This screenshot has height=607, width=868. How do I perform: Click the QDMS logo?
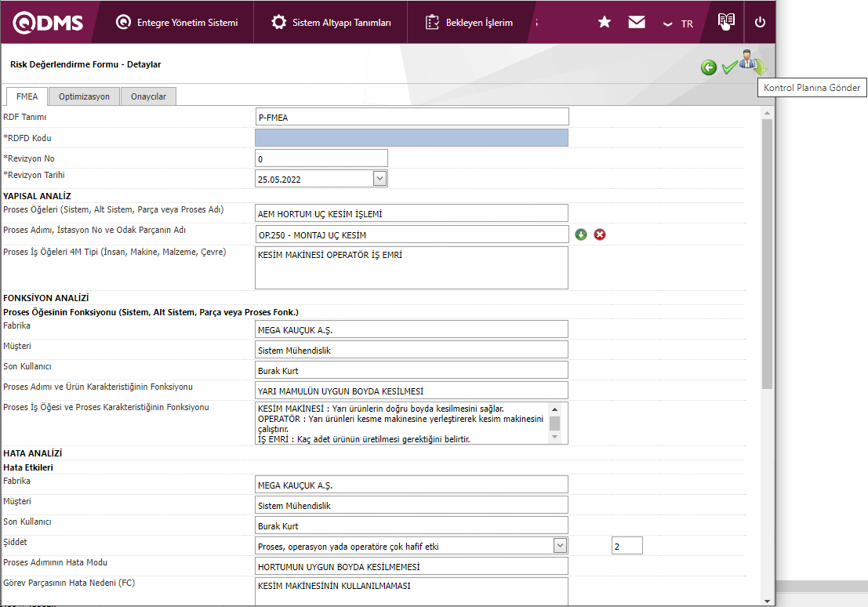click(49, 23)
